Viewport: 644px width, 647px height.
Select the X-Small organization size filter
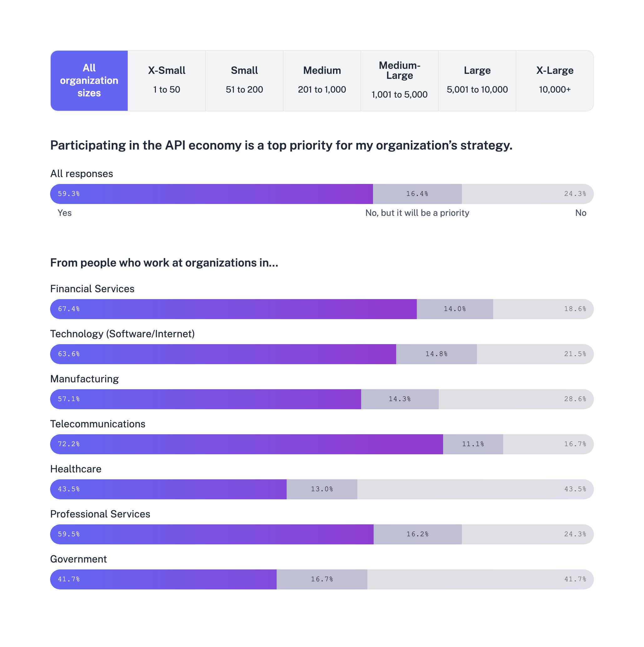166,80
